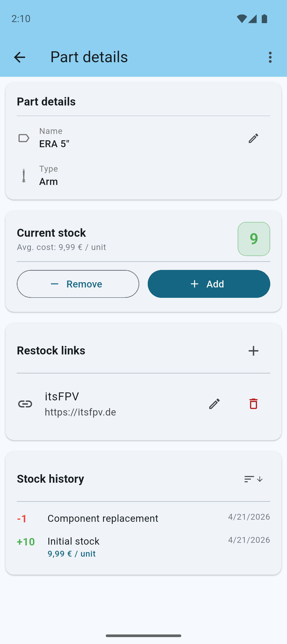Select the Component replacement history entry

click(x=103, y=518)
